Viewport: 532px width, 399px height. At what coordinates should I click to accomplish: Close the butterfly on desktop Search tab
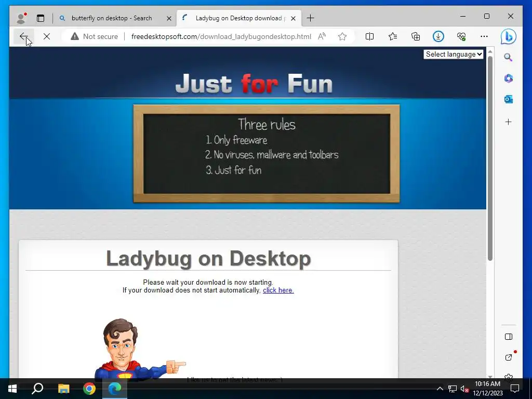[169, 18]
